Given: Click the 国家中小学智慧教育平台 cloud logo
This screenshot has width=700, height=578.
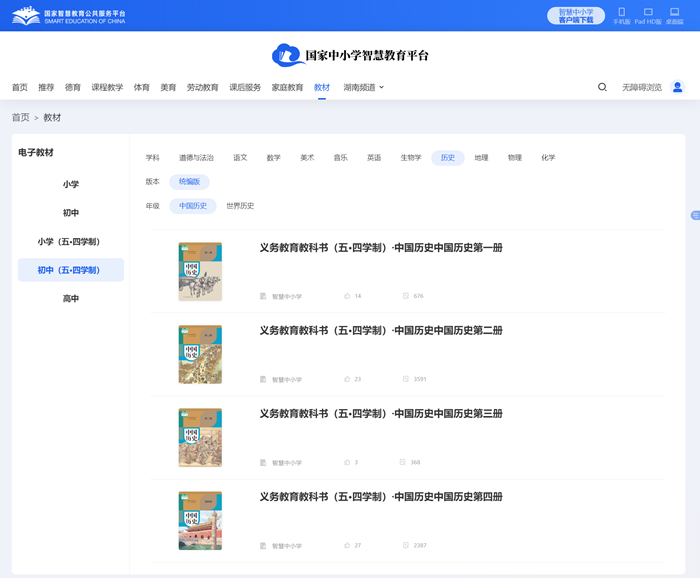Looking at the screenshot, I should 350,55.
